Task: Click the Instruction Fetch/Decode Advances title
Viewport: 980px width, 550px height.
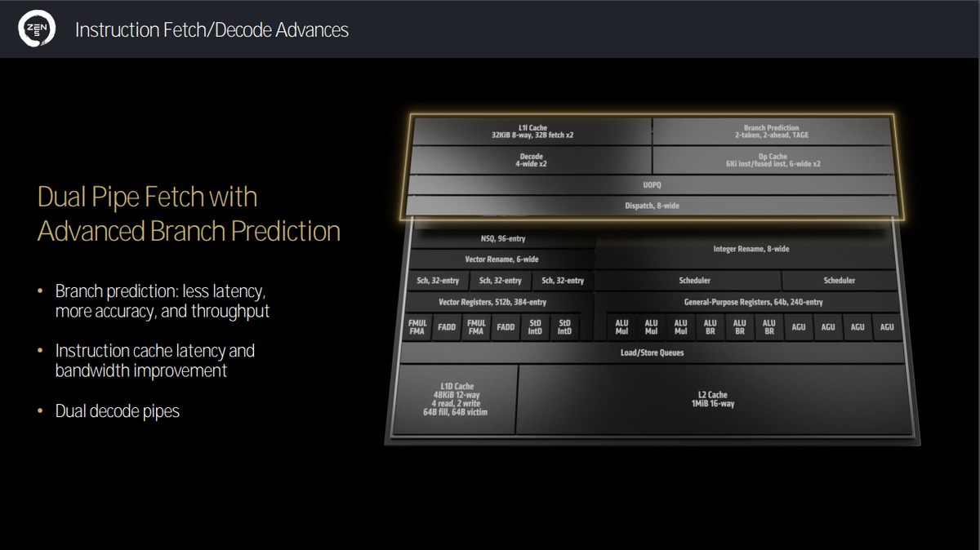Action: pos(212,29)
